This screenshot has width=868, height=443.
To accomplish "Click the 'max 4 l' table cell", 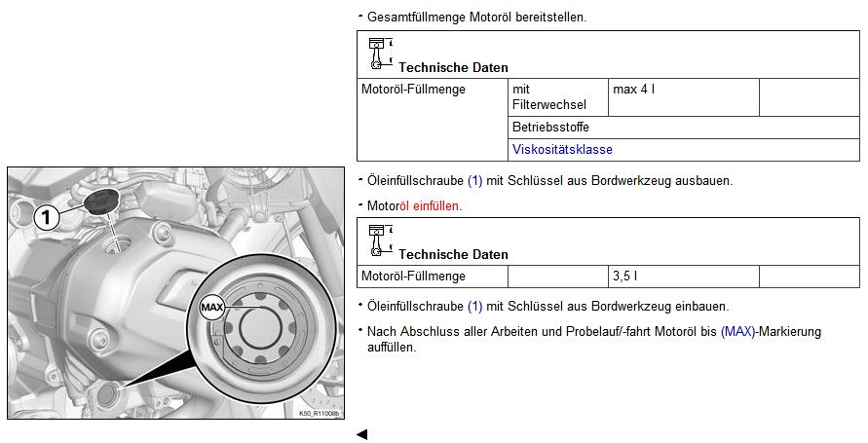I will click(682, 97).
